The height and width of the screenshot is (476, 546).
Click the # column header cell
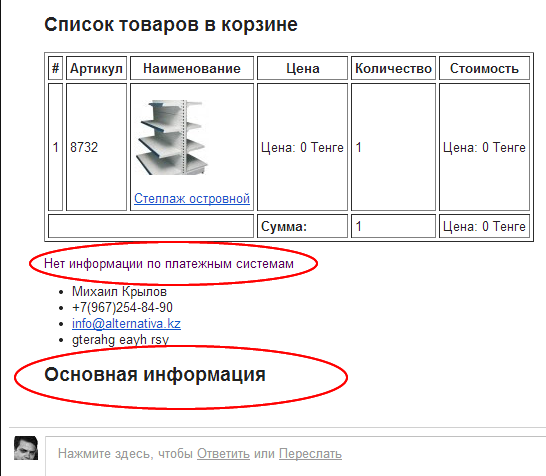[55, 68]
